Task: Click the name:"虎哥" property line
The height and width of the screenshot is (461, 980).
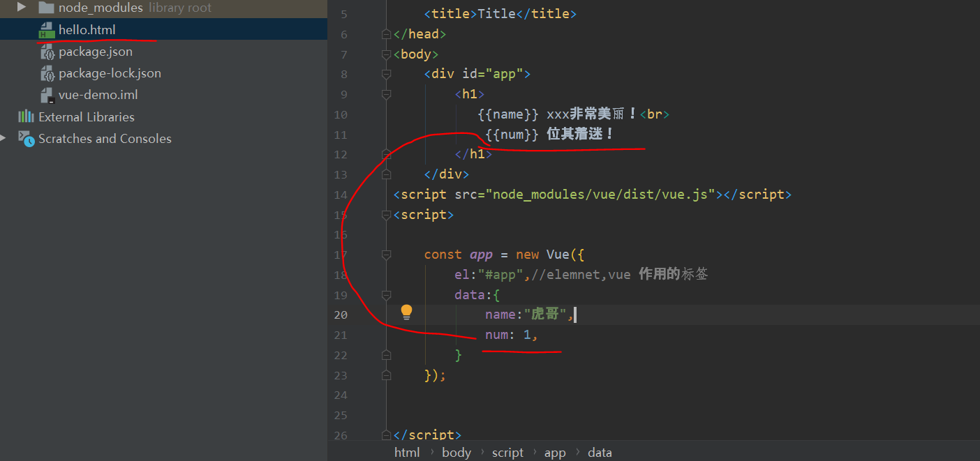Action: coord(530,315)
